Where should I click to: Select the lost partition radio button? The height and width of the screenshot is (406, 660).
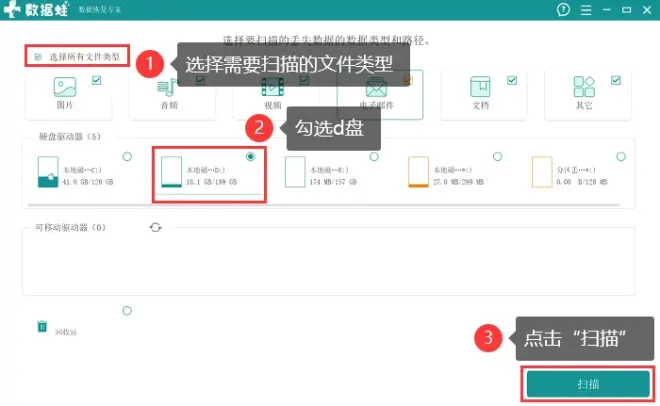point(621,157)
